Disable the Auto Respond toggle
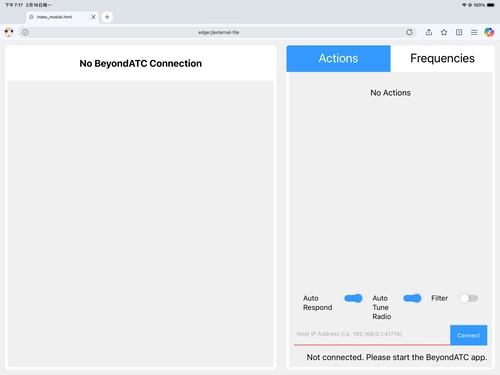Screen dimensions: 500x375 pos(353,298)
